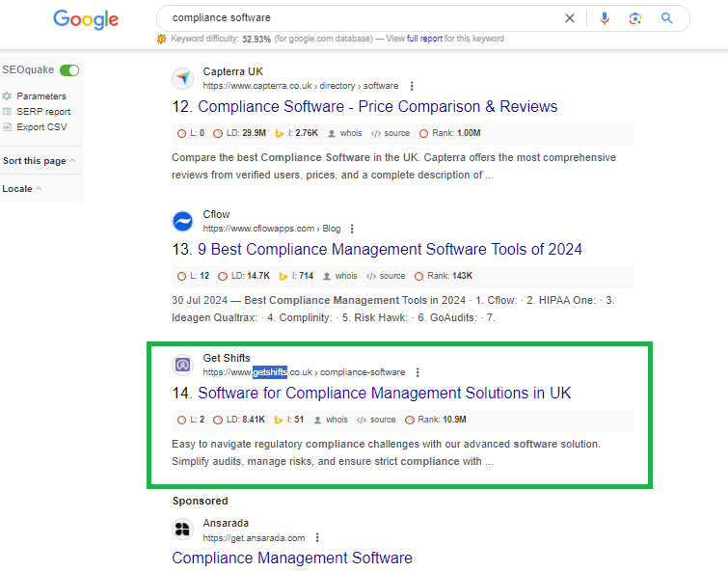Click the Capterra UK site name
The height and width of the screenshot is (572, 728).
click(x=233, y=71)
